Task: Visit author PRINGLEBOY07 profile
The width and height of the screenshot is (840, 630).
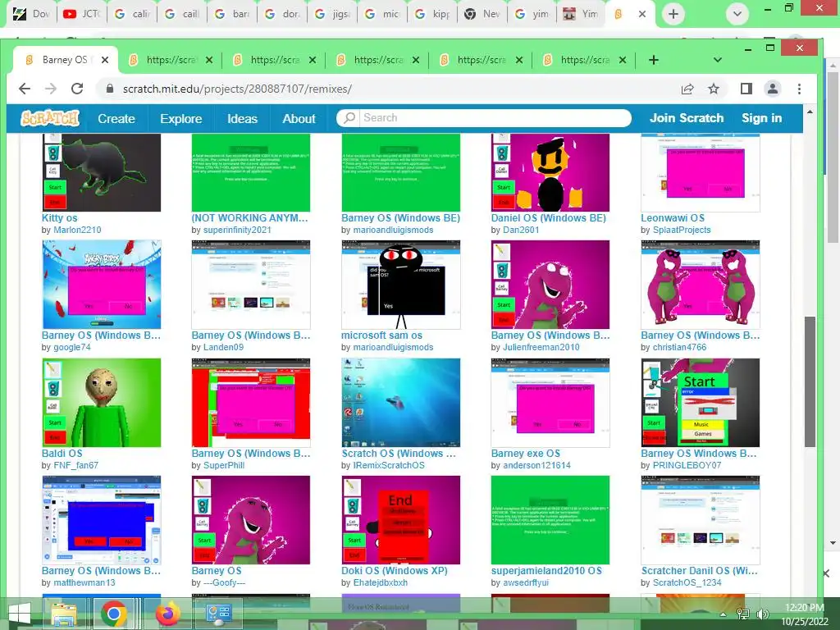Action: point(687,465)
